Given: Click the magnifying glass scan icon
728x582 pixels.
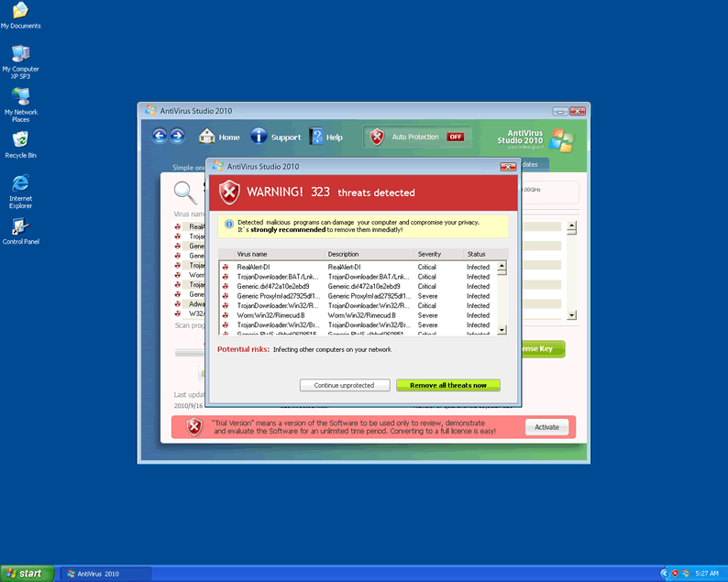Looking at the screenshot, I should [x=186, y=192].
